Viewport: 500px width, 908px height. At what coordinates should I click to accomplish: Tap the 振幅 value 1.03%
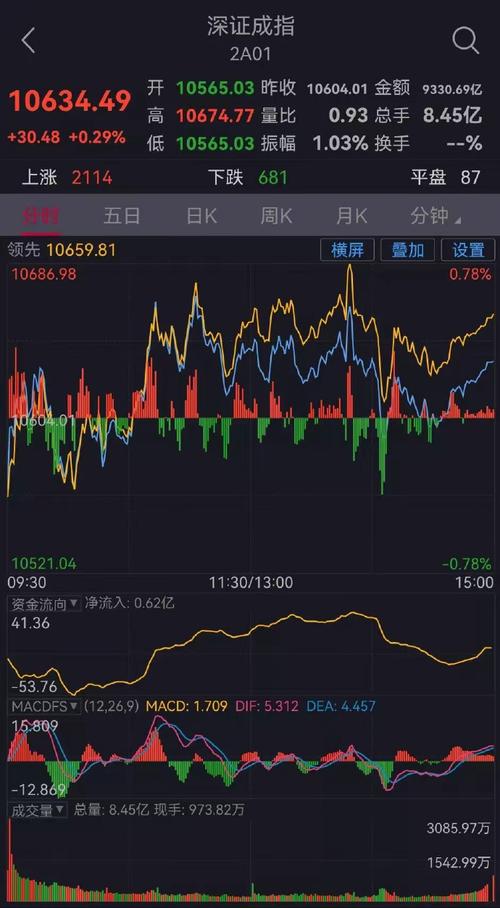(341, 143)
